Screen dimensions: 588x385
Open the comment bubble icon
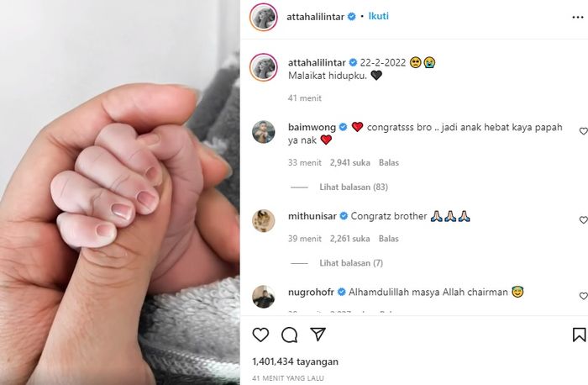coord(290,335)
